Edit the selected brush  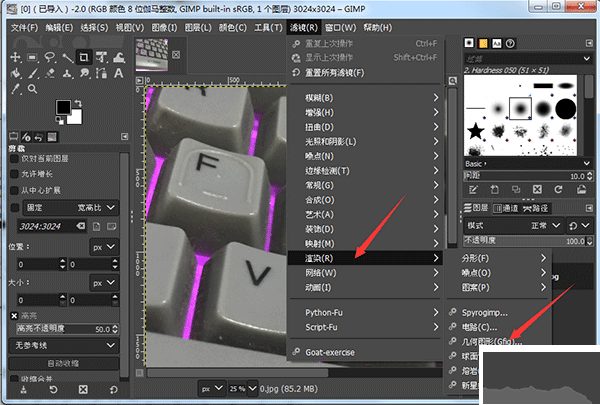(x=473, y=189)
